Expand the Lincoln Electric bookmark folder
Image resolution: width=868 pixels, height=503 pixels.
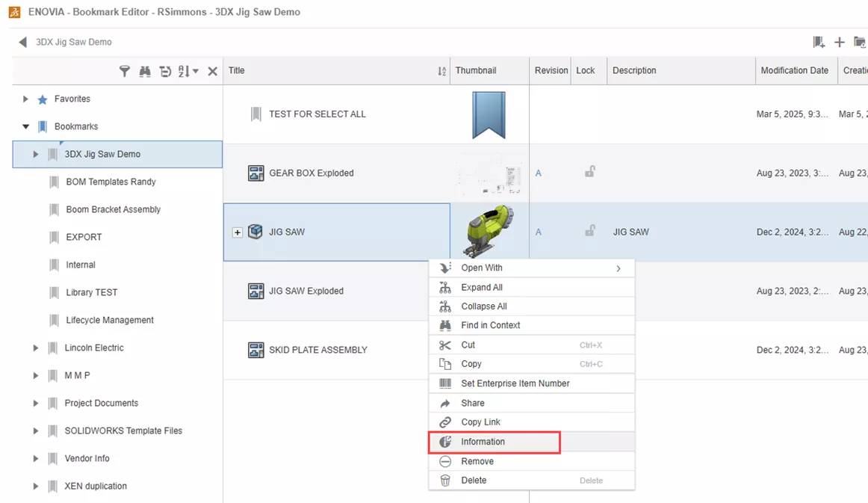coord(35,348)
